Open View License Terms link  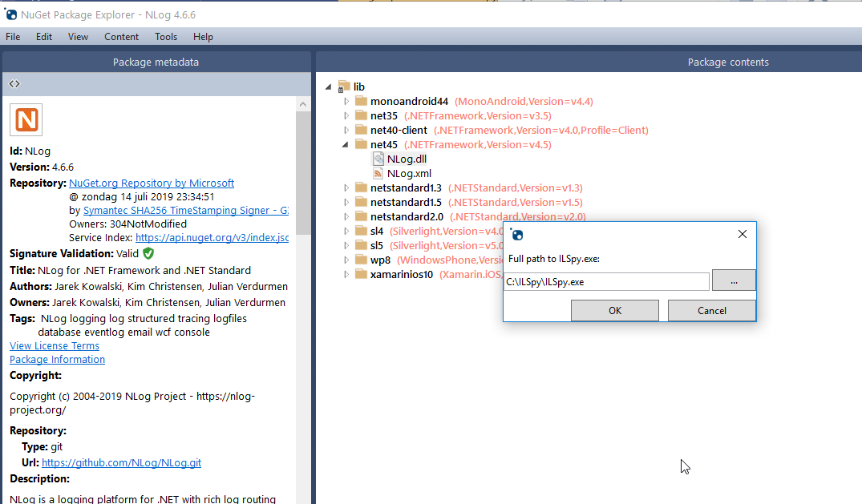point(55,345)
